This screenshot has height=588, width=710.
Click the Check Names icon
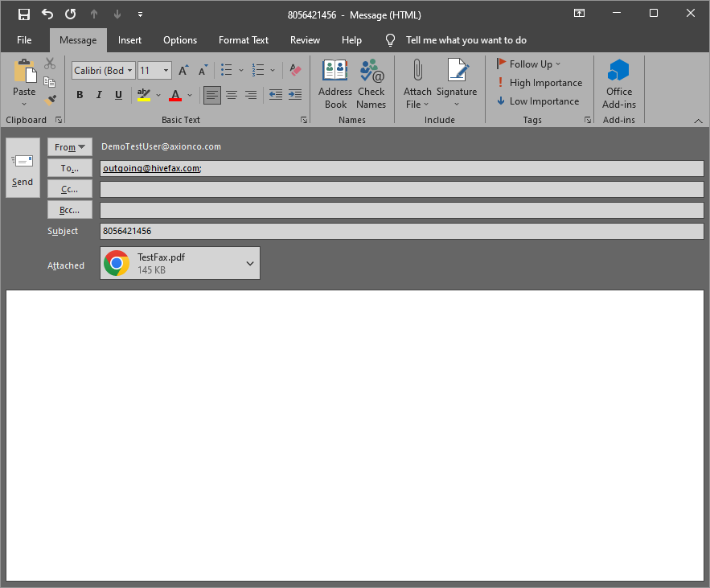click(371, 71)
